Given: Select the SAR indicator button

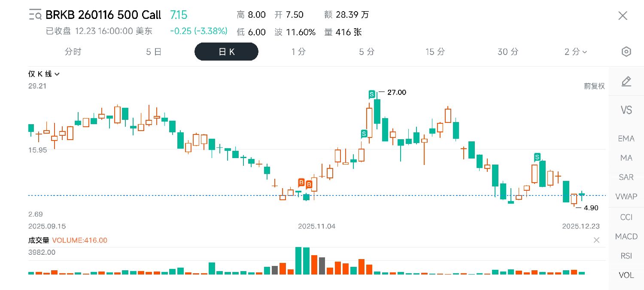Looking at the screenshot, I should [626, 177].
